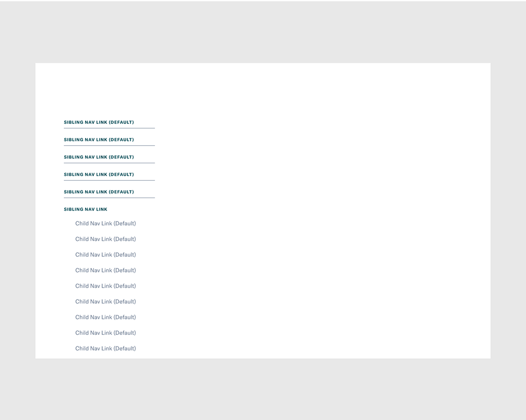Click the divider line under the first sibling link
526x420 pixels.
point(109,128)
